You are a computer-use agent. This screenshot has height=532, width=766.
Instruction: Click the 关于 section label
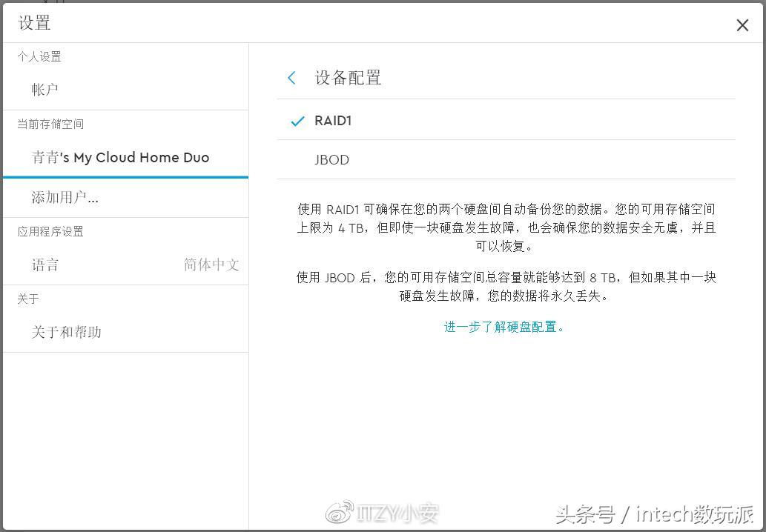pyautogui.click(x=27, y=299)
